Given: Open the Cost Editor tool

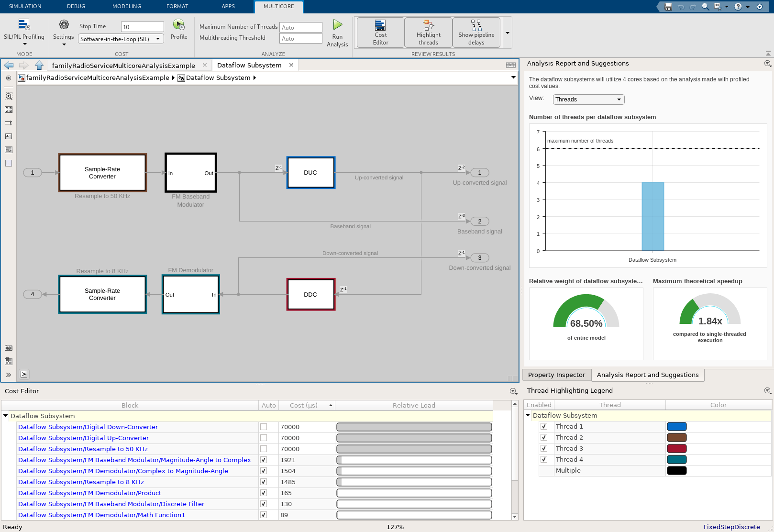Looking at the screenshot, I should (x=381, y=33).
